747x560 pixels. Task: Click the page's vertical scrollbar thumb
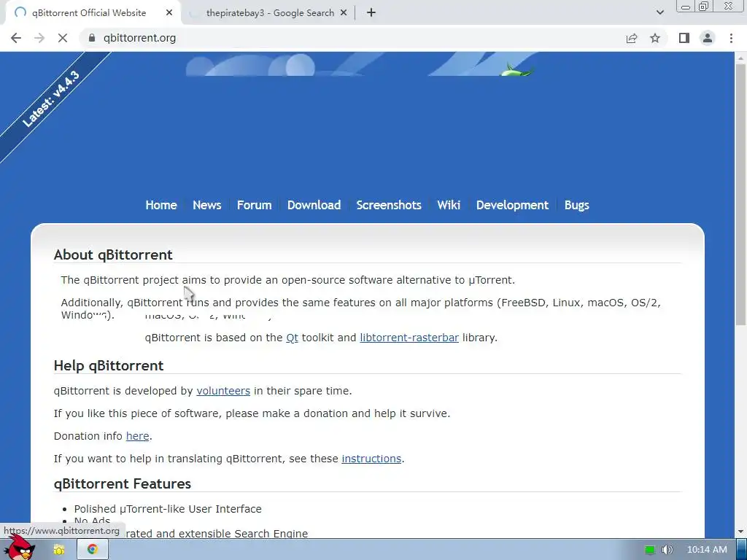coord(740,195)
